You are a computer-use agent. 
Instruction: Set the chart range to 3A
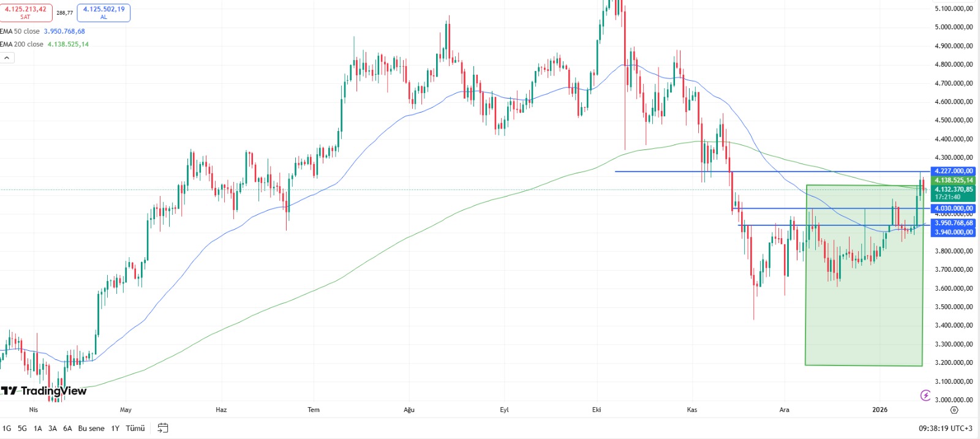click(x=53, y=429)
